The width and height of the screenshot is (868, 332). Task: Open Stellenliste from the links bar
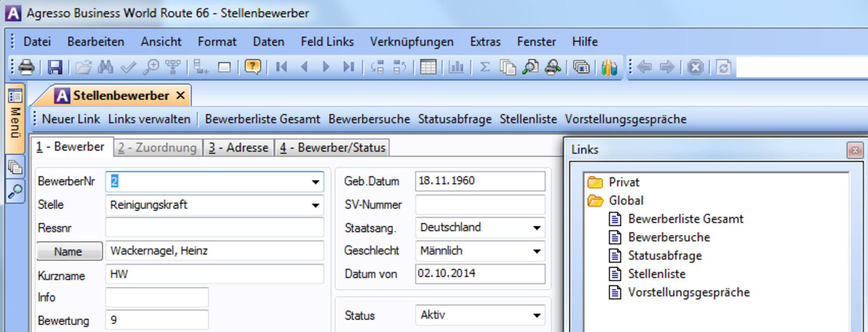[x=528, y=119]
